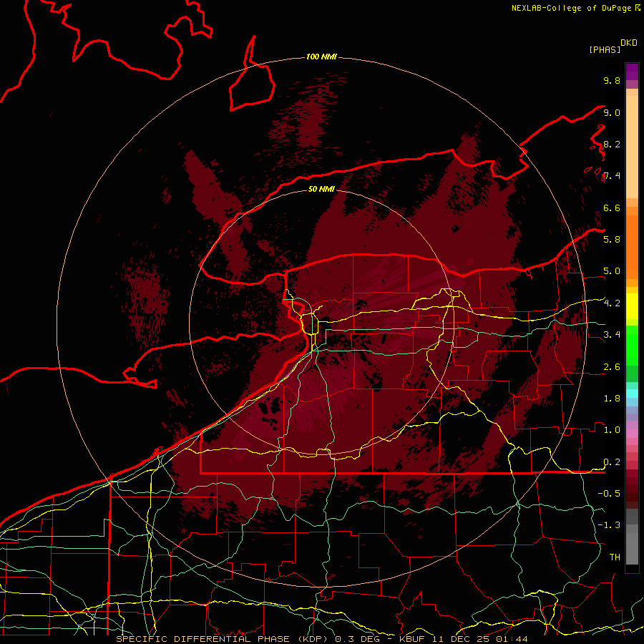Click the SPECIFIC DIFFERENTIAL PHASE (KDP) caption
This screenshot has height=644, width=644.
[x=223, y=639]
